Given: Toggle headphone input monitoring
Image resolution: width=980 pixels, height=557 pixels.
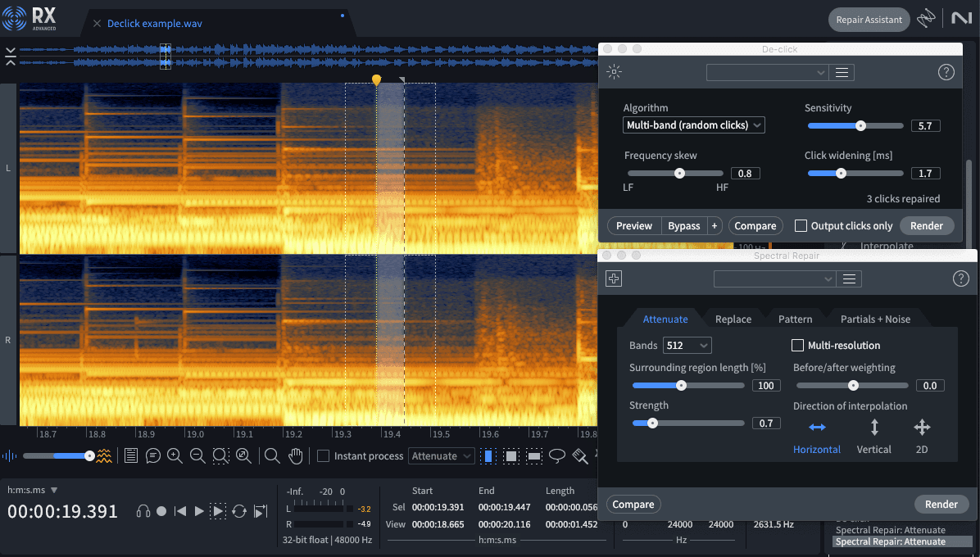Looking at the screenshot, I should 143,511.
